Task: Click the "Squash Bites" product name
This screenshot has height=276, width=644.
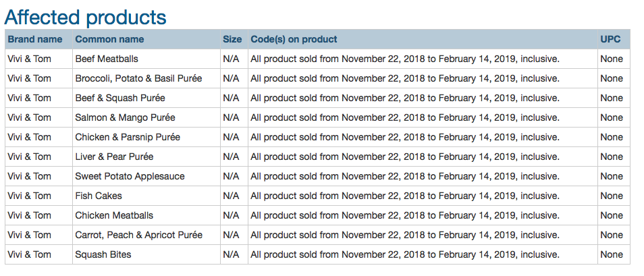Action: tap(103, 254)
